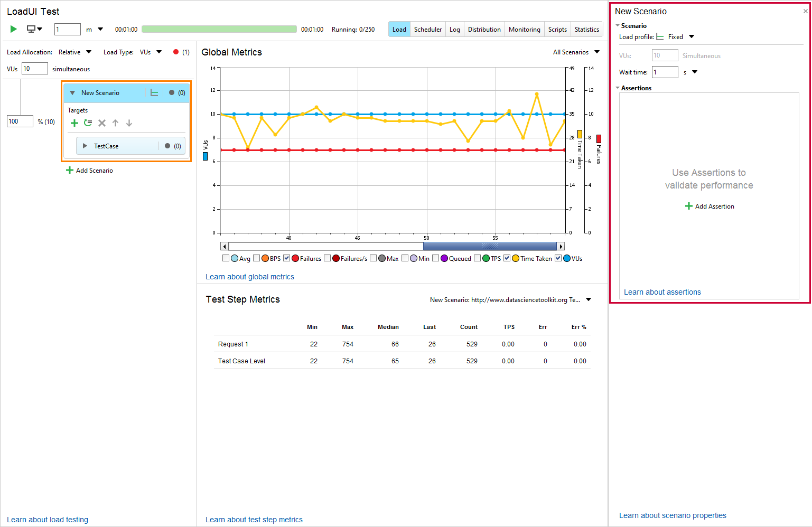Uncheck the VUs metric checkbox

558,258
